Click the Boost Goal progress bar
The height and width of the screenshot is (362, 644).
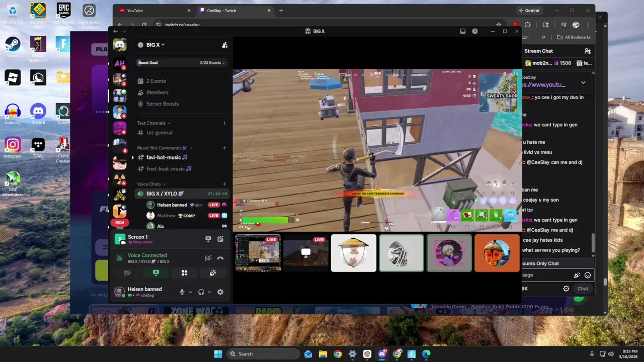click(x=182, y=63)
